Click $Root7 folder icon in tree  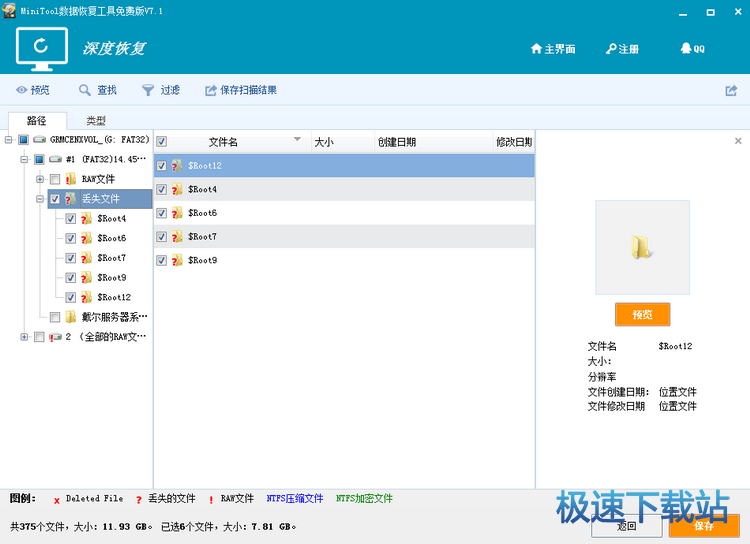[86, 258]
